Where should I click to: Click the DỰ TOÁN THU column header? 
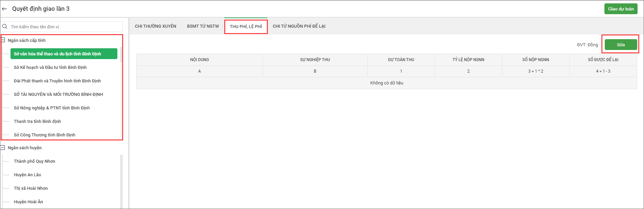pyautogui.click(x=401, y=60)
